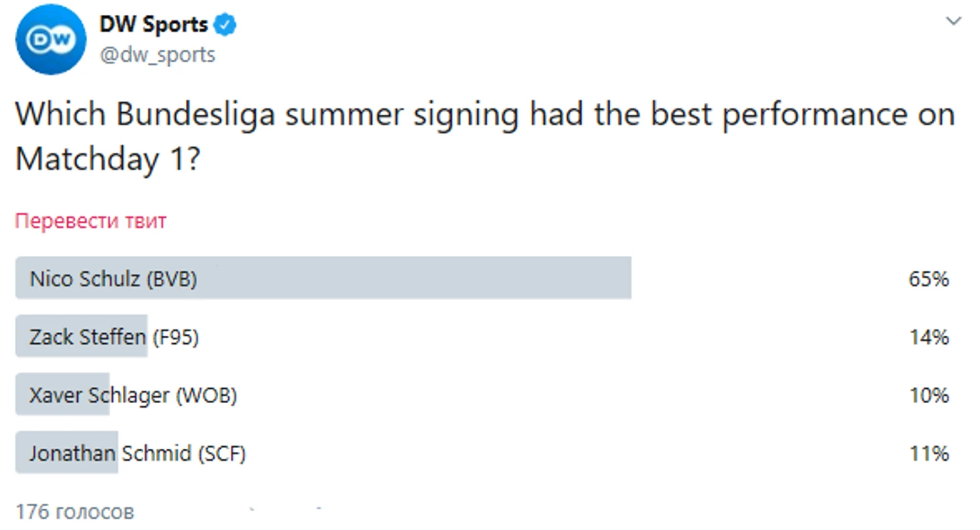
Task: Open DW Sports account name
Action: [x=154, y=25]
